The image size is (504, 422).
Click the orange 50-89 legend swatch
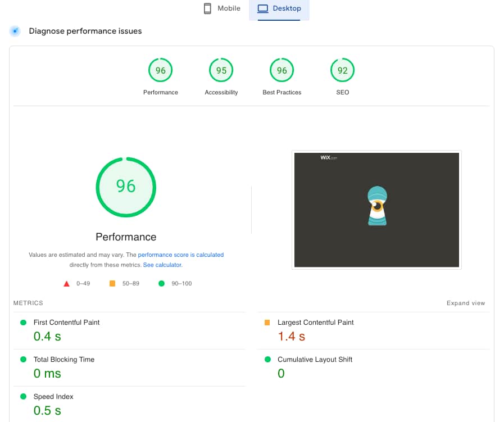pos(112,283)
